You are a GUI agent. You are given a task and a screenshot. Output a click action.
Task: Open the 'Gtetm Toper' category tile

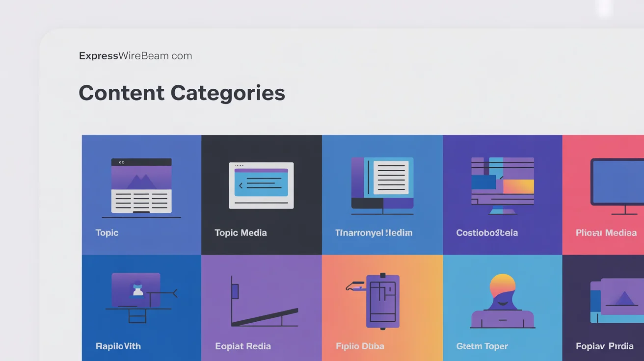(502, 308)
